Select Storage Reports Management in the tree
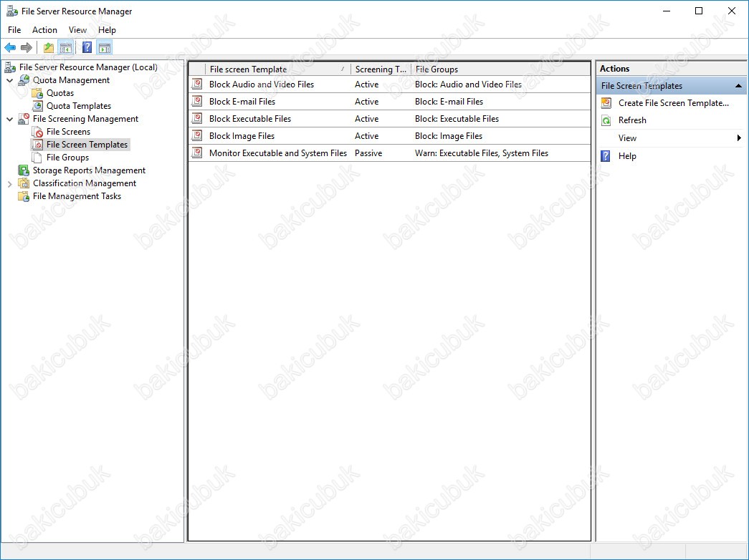This screenshot has width=749, height=560. pyautogui.click(x=90, y=170)
